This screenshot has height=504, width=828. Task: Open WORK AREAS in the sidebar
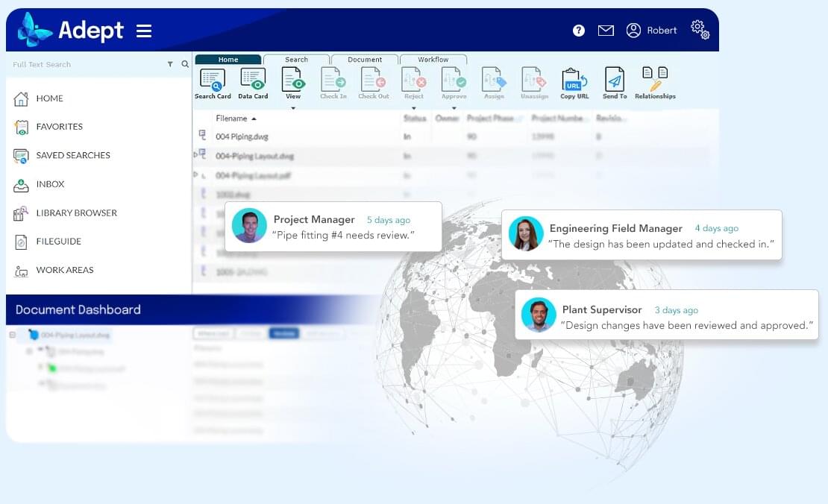tap(64, 270)
